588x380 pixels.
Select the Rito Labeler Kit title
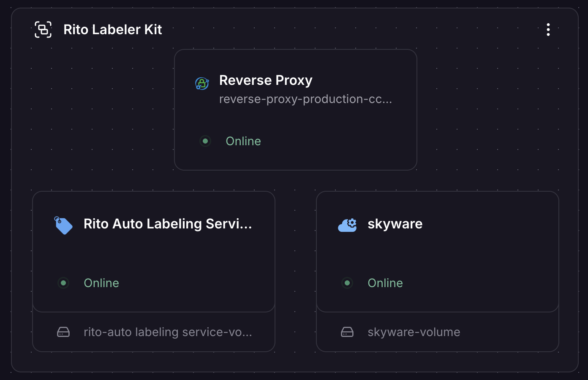coord(112,30)
